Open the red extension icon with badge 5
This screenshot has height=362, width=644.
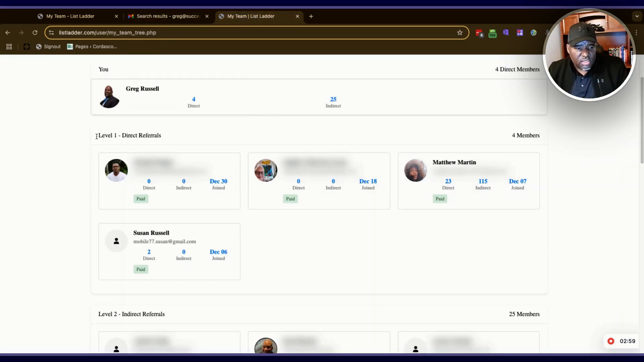point(479,33)
